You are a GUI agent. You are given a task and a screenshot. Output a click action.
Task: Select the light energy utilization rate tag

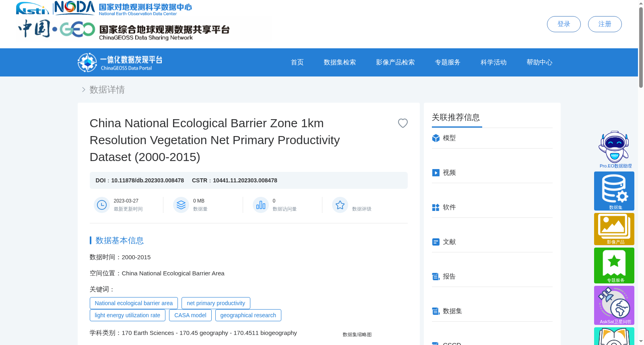pyautogui.click(x=128, y=315)
